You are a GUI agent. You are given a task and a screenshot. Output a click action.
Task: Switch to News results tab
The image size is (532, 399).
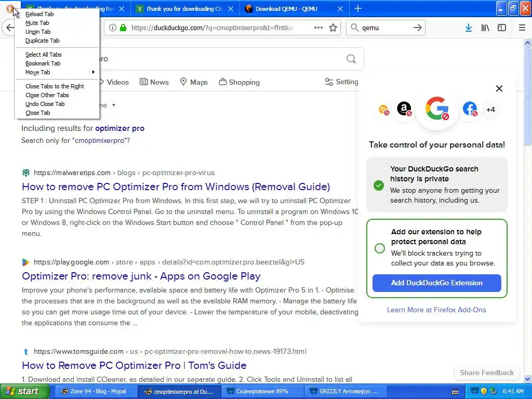[x=154, y=82]
